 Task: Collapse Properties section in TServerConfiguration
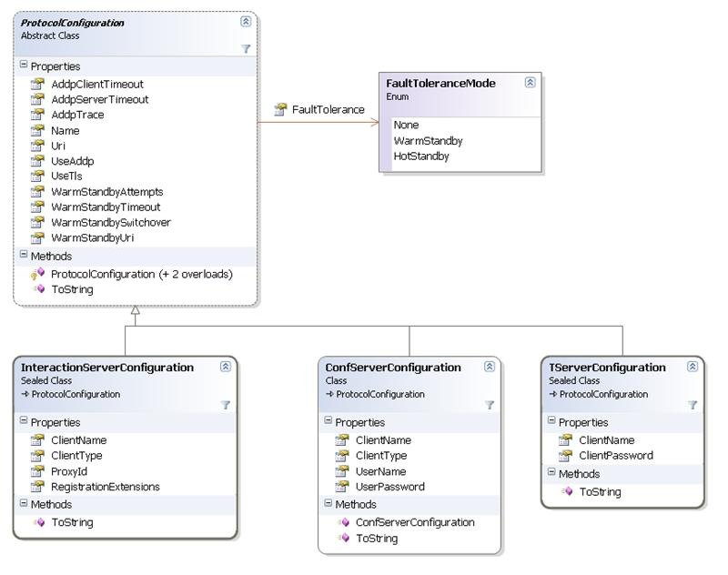[551, 420]
